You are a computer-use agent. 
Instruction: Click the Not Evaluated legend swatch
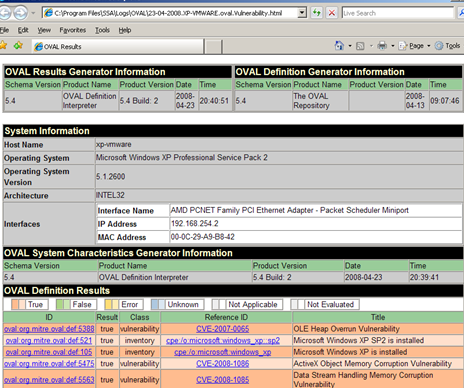298,304
